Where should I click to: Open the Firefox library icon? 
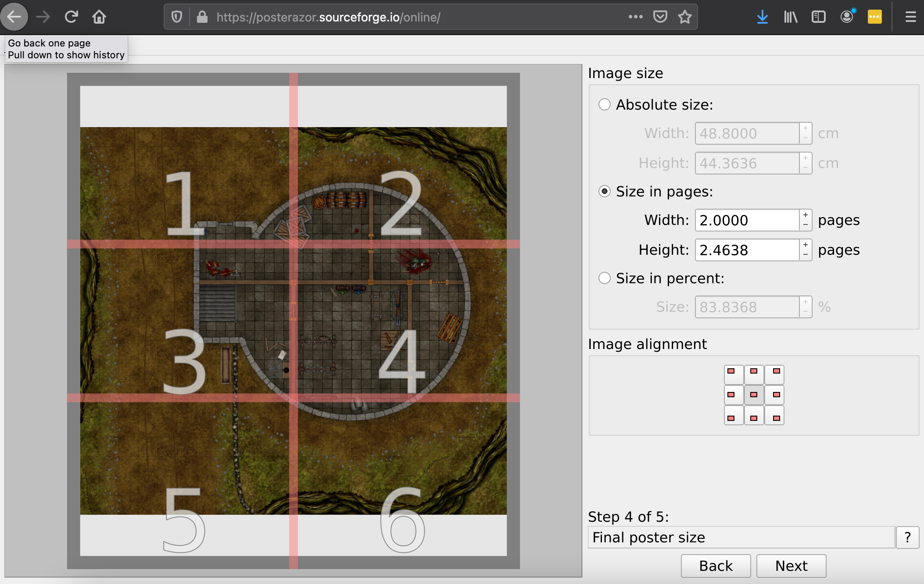click(790, 17)
